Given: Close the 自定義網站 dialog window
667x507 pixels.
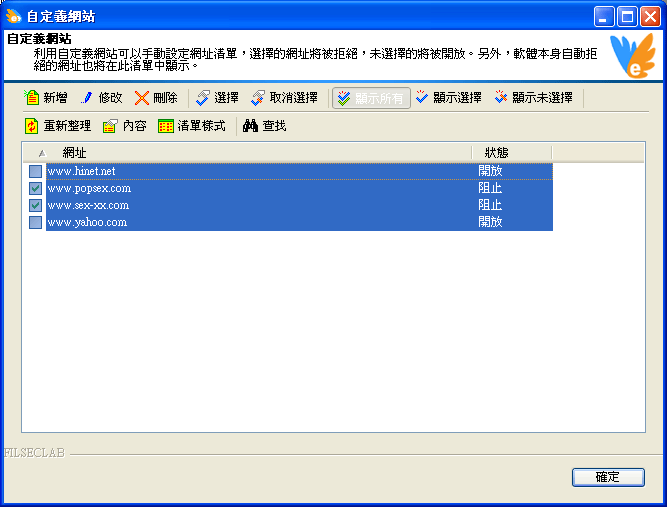Looking at the screenshot, I should point(649,16).
